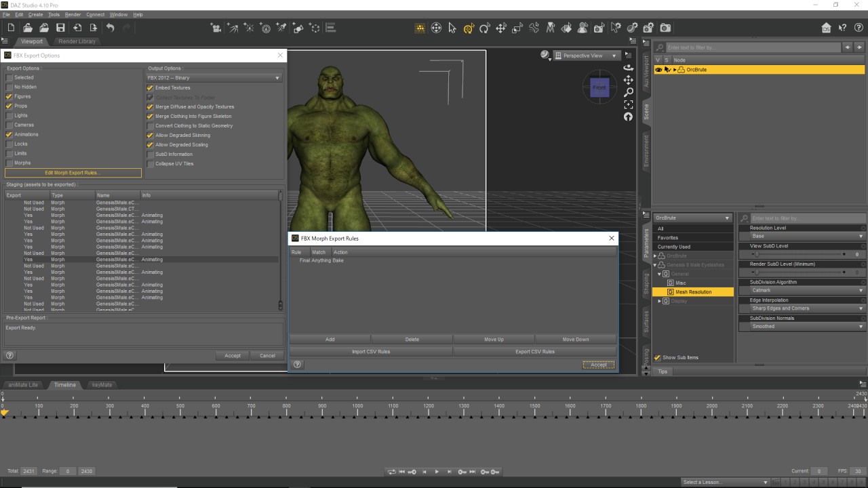Click the Front face of the view cube

[x=599, y=88]
